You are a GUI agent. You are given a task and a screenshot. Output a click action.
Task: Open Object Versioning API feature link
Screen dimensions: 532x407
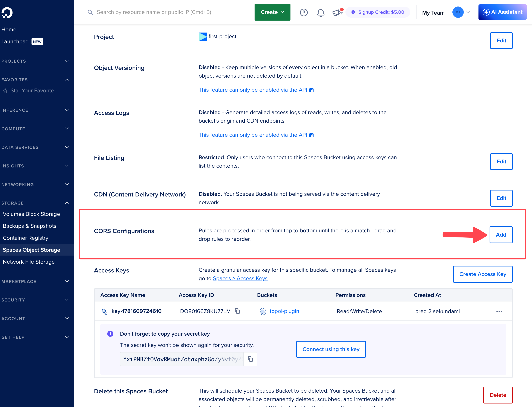point(253,90)
